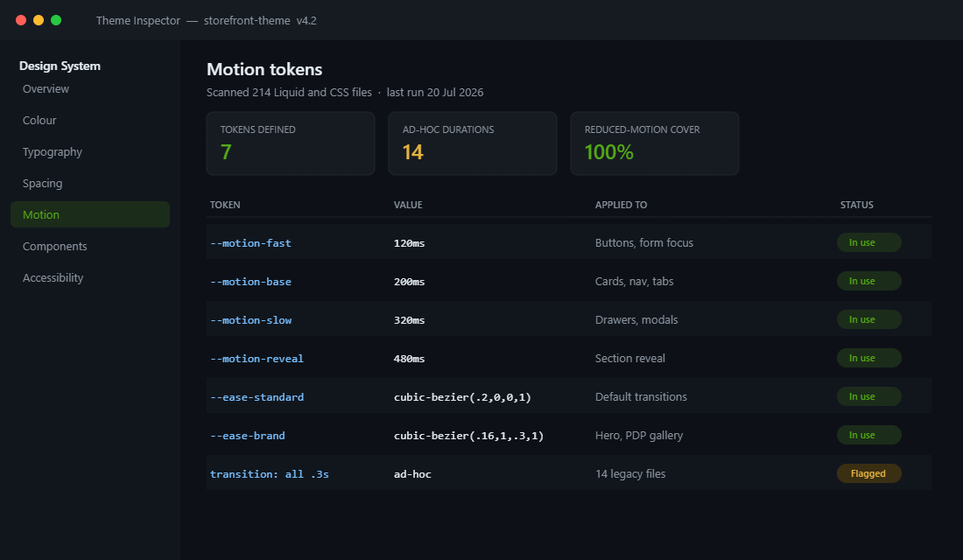Click the Ad-hoc Durations card
Screen dimensions: 963x560
point(472,143)
